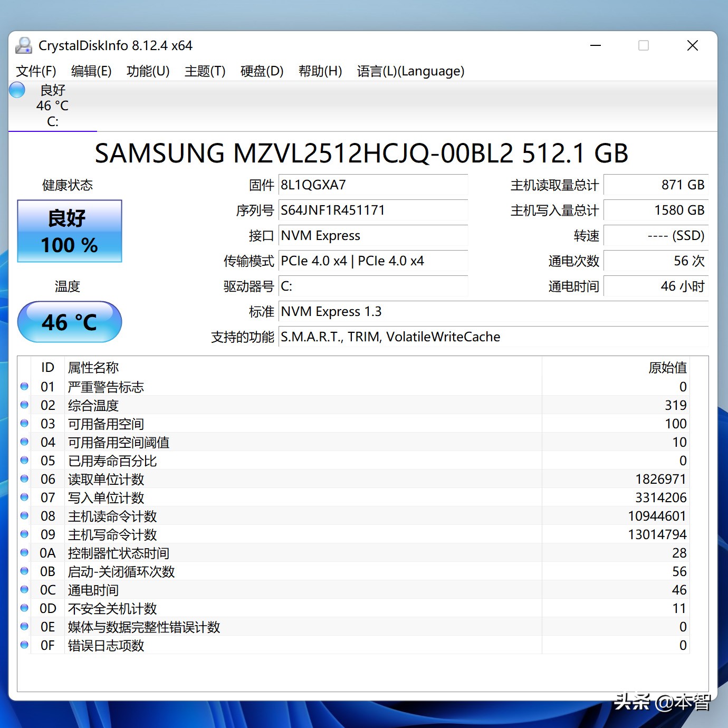Maximize the CrystalDiskInfo window

(x=644, y=46)
